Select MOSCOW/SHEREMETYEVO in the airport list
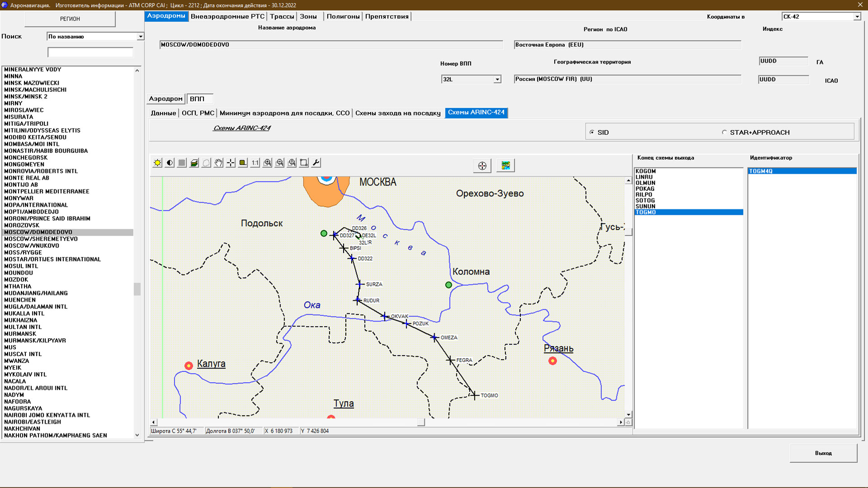The width and height of the screenshot is (868, 488). coord(41,239)
